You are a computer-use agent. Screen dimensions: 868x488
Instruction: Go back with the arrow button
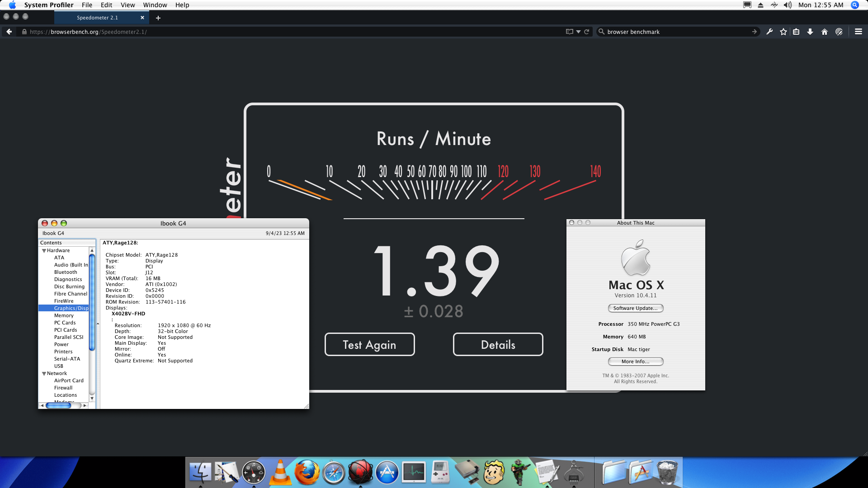tap(9, 32)
